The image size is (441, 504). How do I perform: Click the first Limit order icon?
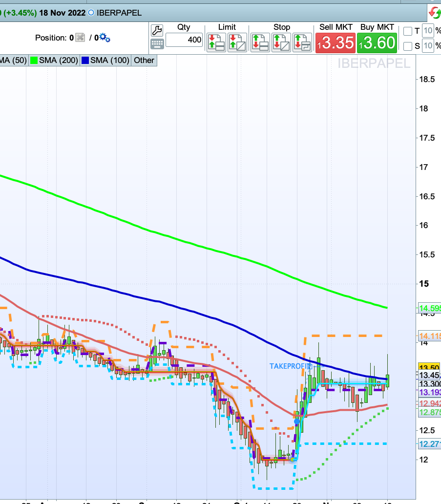point(216,42)
